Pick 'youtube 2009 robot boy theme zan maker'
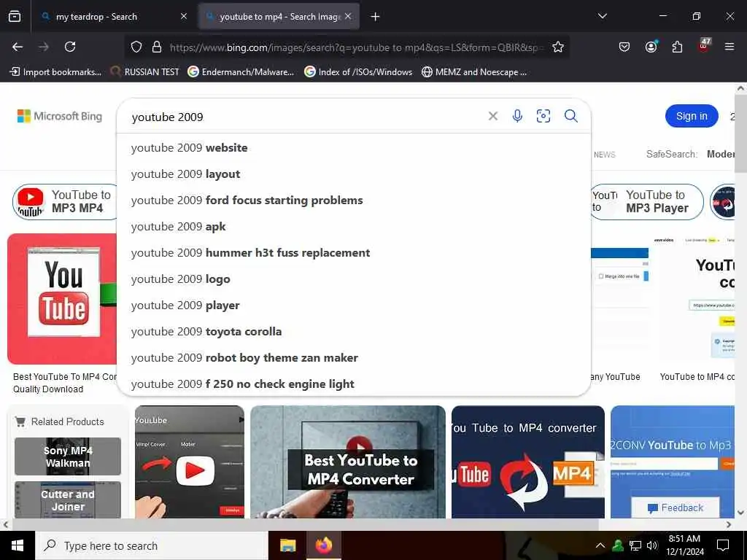The width and height of the screenshot is (747, 560). click(354, 357)
